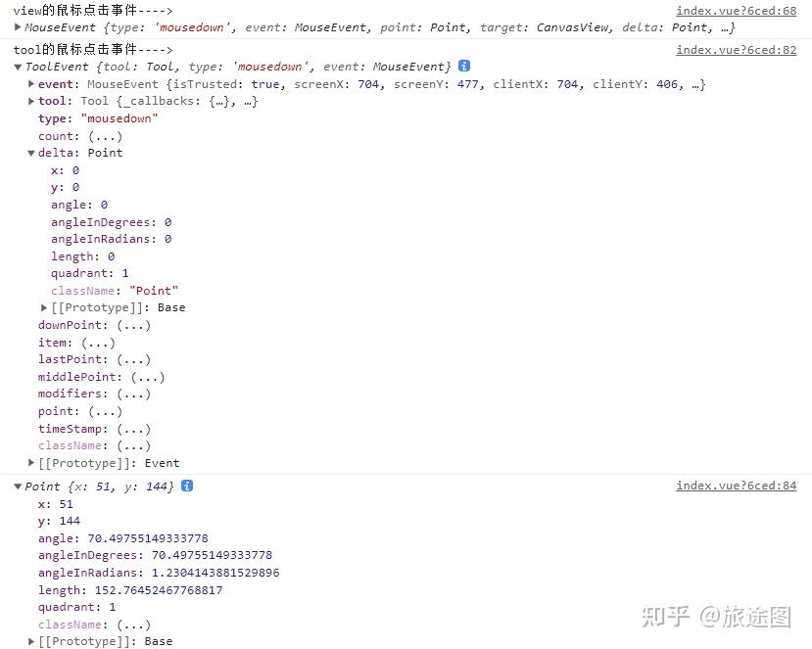812x649 pixels.
Task: Expand [[Prototype]]: Base under delta
Action: (x=44, y=306)
